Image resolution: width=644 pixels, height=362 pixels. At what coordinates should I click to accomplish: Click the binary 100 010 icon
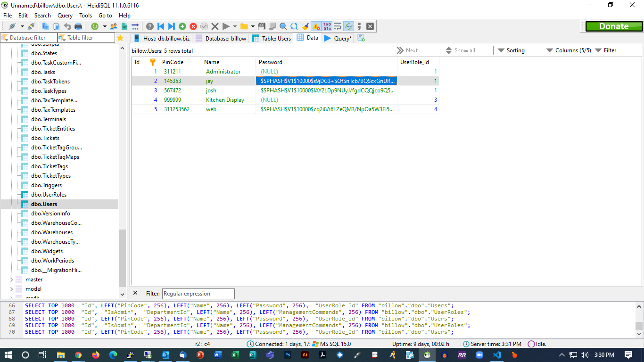coord(327,26)
